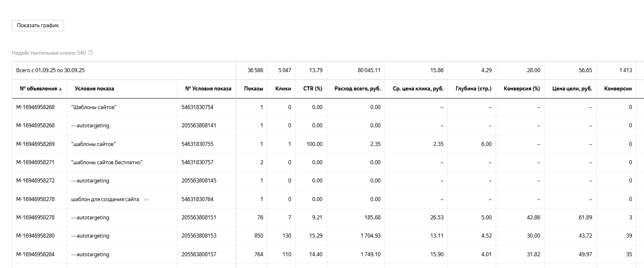
Task: Click the sort arrow next to № объявления
Action: (60, 89)
